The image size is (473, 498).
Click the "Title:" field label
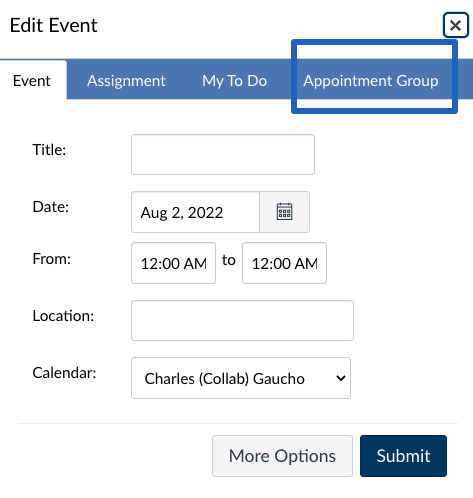point(49,150)
